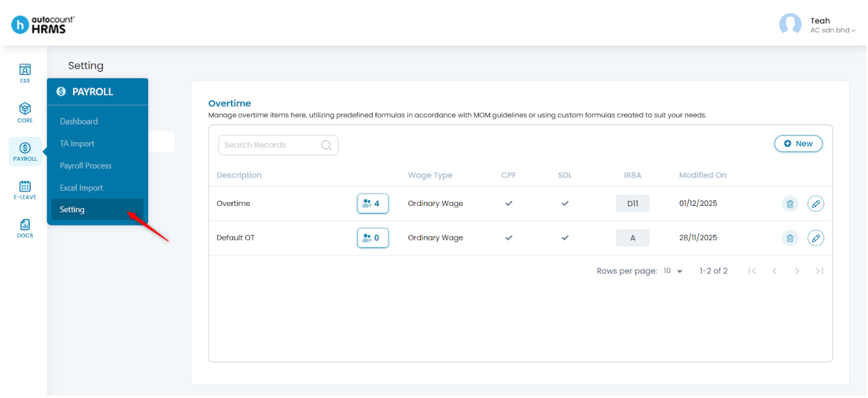868x398 pixels.
Task: Click the CPF checkmark for Overtime
Action: coord(508,203)
